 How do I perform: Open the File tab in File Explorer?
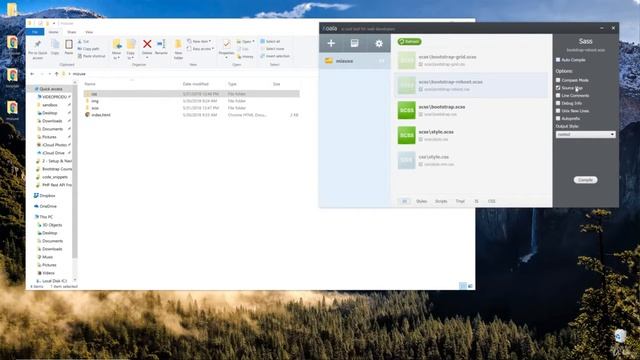(35, 32)
